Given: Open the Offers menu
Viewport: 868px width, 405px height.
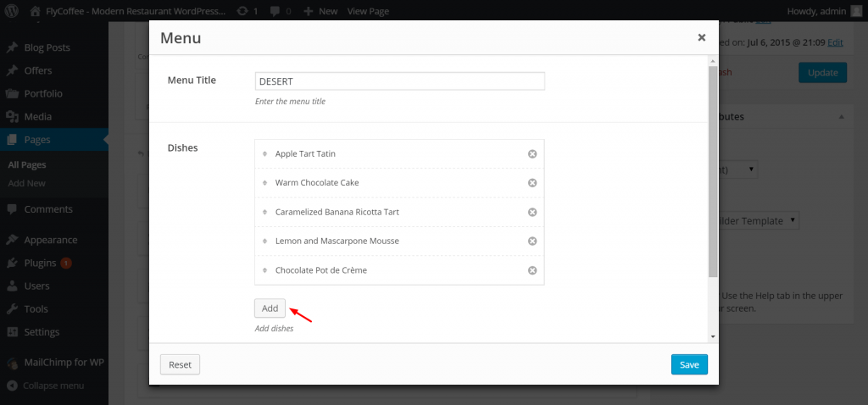Looking at the screenshot, I should [x=37, y=71].
